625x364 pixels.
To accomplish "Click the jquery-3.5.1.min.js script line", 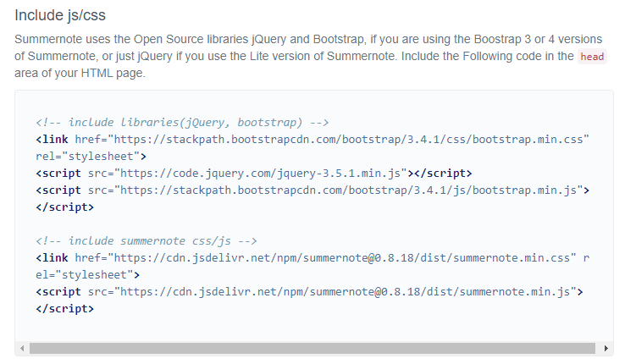I will pos(253,174).
